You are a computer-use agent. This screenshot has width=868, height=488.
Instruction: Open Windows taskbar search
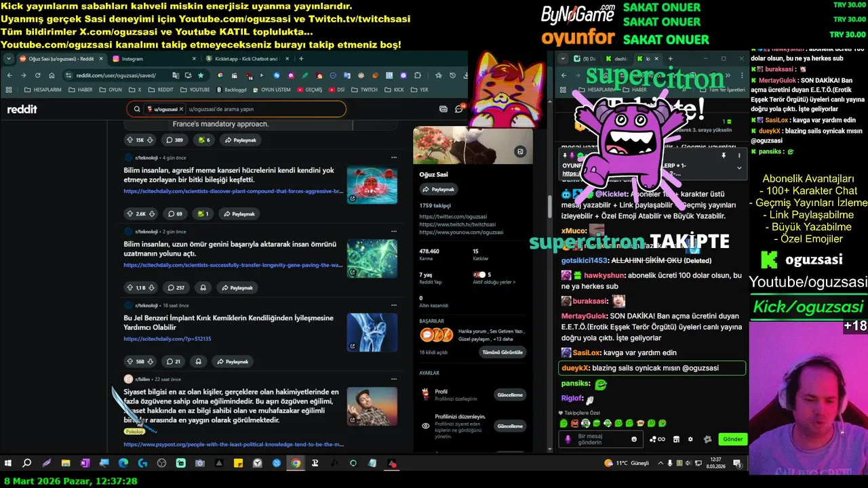27,464
